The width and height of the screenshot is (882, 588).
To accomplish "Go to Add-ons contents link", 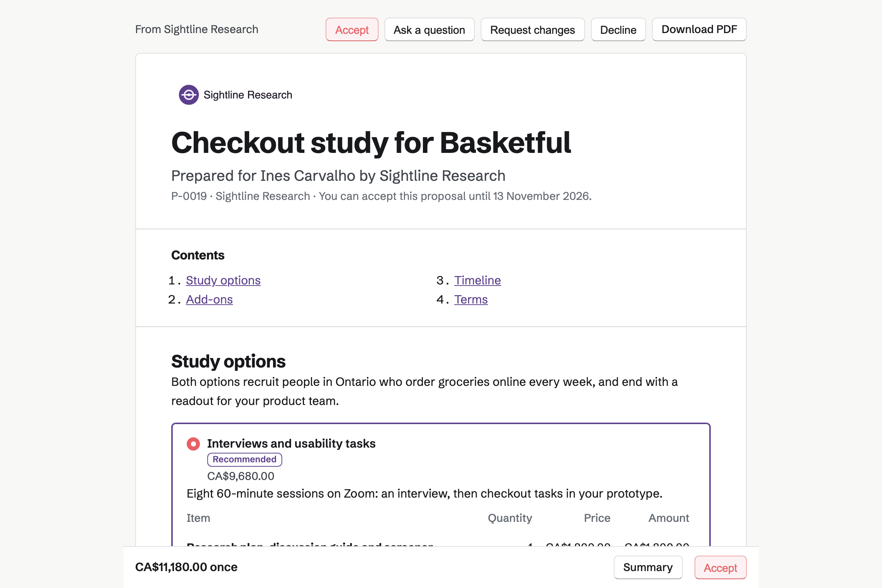I will [209, 299].
